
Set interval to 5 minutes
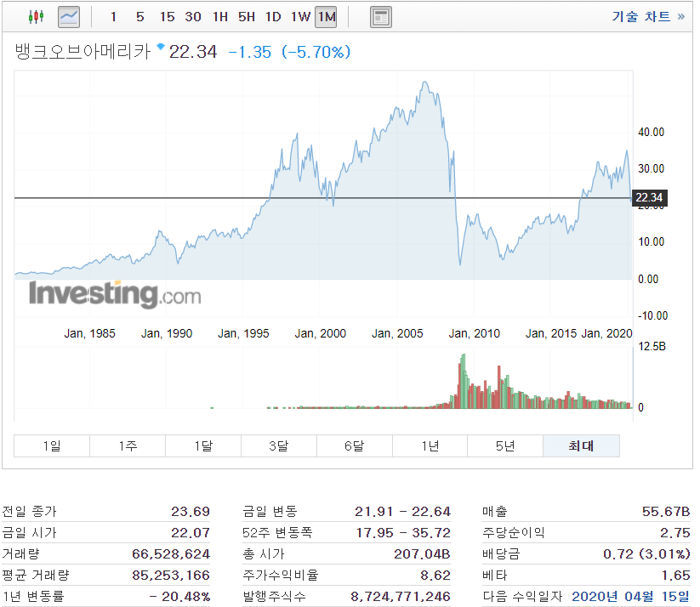coord(140,17)
